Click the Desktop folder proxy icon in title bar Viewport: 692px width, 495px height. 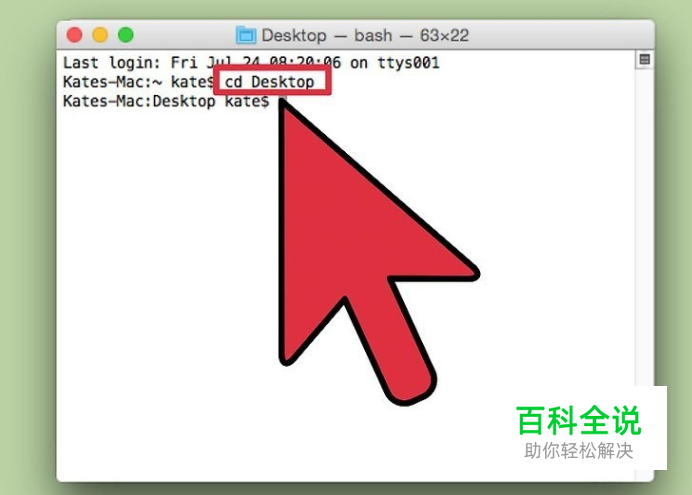[246, 35]
